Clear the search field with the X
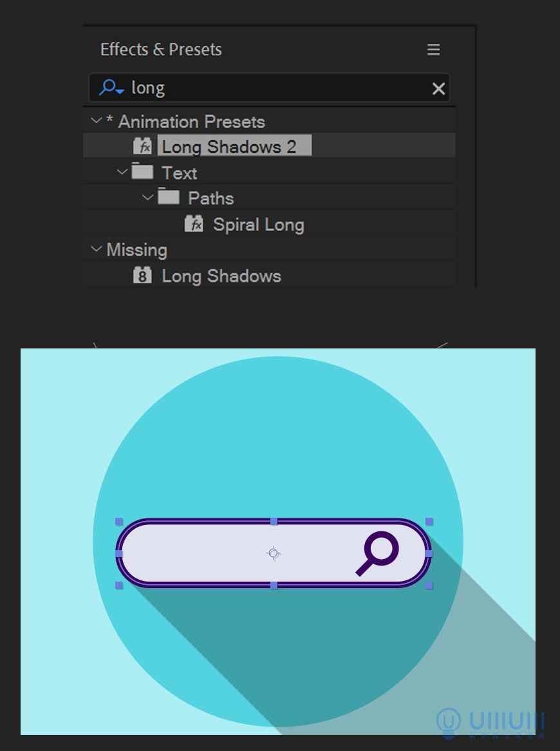 438,89
